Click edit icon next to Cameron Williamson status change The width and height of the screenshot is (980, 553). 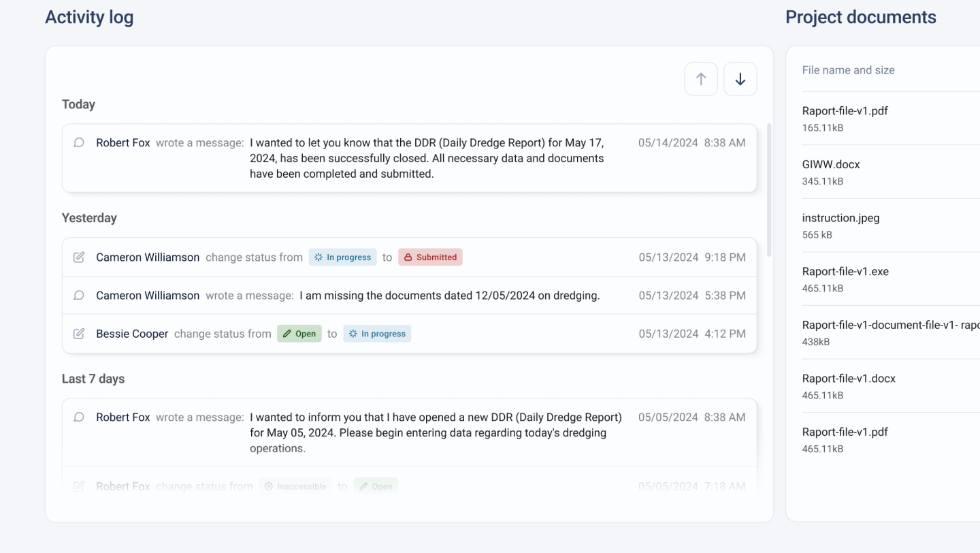point(79,257)
